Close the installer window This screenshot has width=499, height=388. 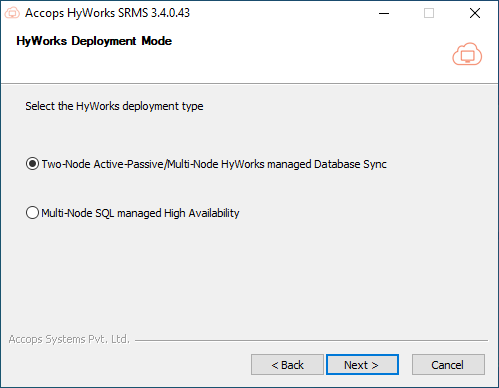[475, 13]
